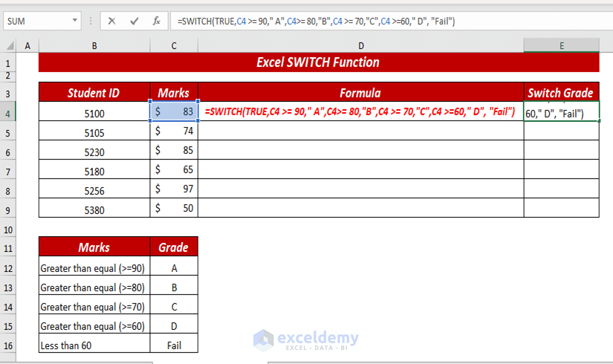Image resolution: width=613 pixels, height=364 pixels.
Task: Select grade cell containing B
Action: click(x=174, y=287)
